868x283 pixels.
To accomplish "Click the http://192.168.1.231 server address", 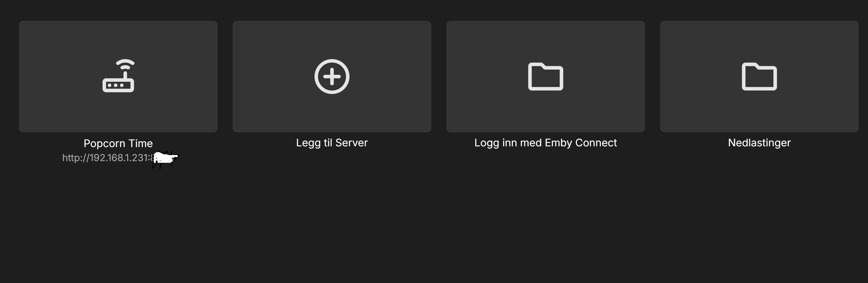I will (105, 158).
